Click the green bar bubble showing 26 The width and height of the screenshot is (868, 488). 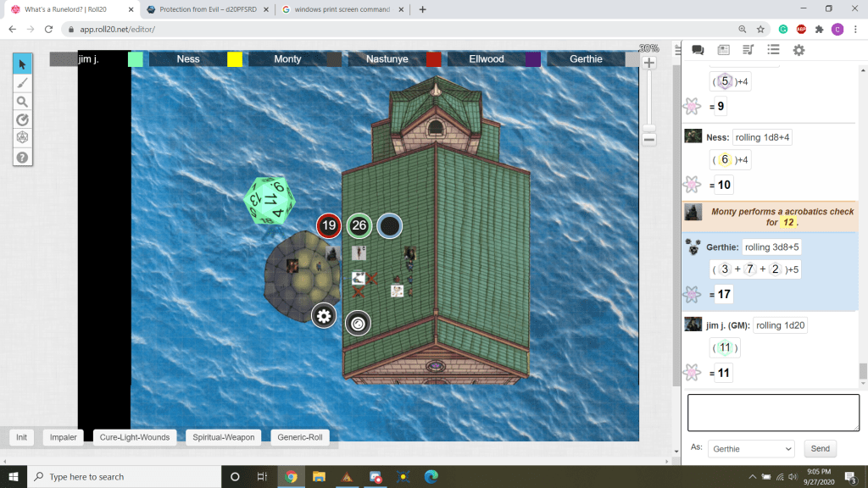point(359,225)
